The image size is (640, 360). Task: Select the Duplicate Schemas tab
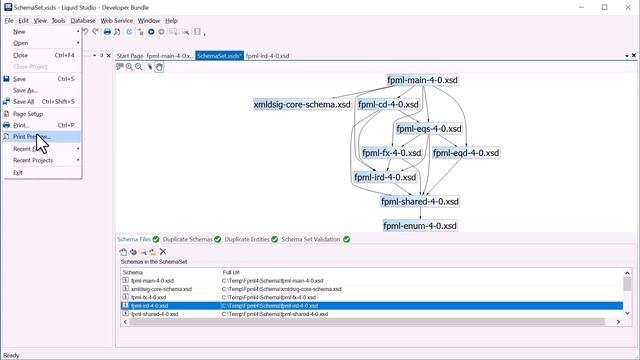187,239
